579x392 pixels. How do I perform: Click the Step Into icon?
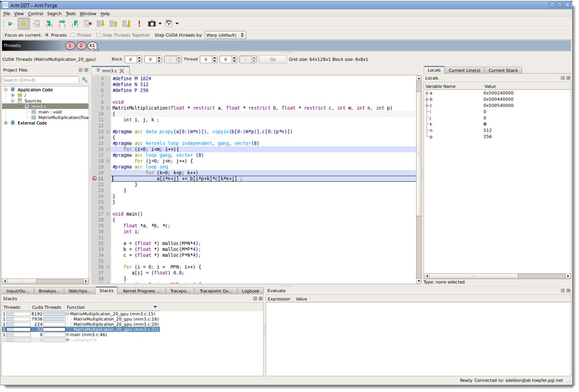(x=49, y=24)
